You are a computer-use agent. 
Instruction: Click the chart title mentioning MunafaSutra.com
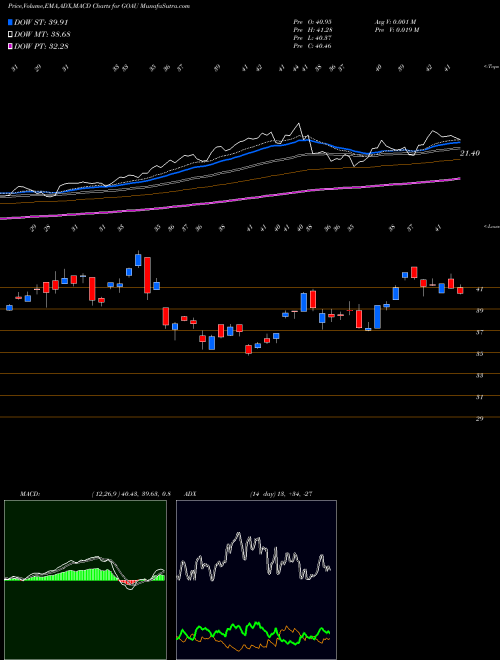click(x=99, y=6)
